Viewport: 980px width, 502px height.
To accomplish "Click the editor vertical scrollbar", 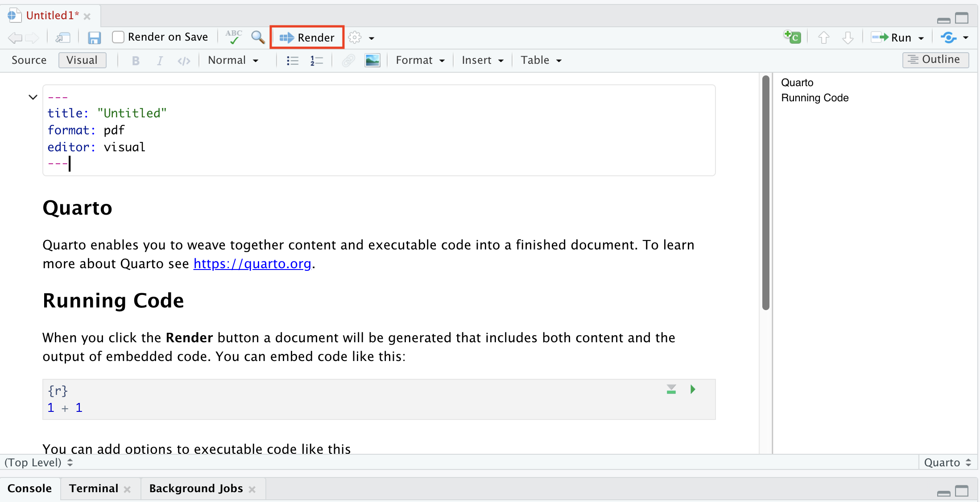I will 766,192.
